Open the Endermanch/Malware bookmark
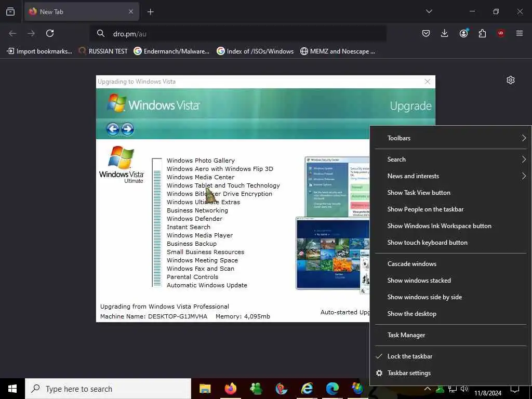Image resolution: width=532 pixels, height=399 pixels. tap(171, 51)
